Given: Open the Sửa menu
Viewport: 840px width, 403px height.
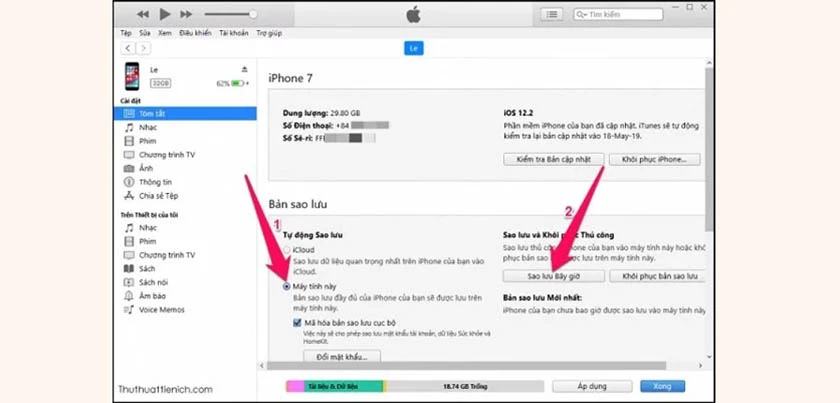Looking at the screenshot, I should 145,33.
